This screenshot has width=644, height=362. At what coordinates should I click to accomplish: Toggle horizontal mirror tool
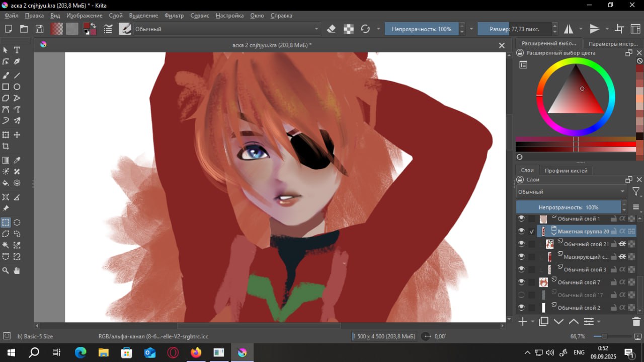[568, 29]
